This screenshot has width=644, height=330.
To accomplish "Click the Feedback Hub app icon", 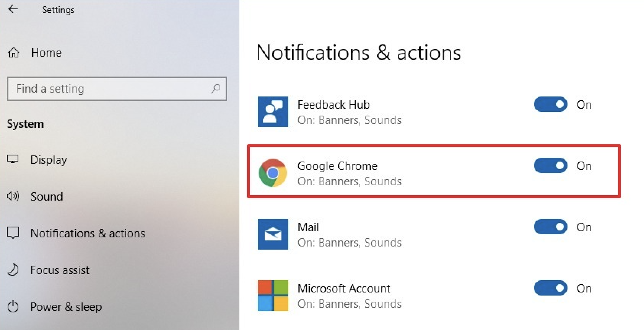I will pos(273,112).
